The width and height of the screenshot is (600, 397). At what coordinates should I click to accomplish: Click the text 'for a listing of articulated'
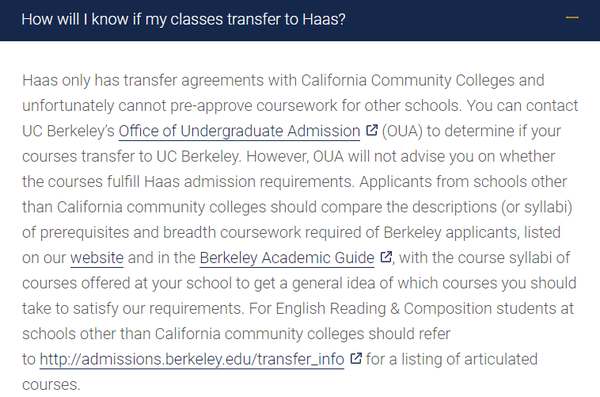tap(452, 359)
